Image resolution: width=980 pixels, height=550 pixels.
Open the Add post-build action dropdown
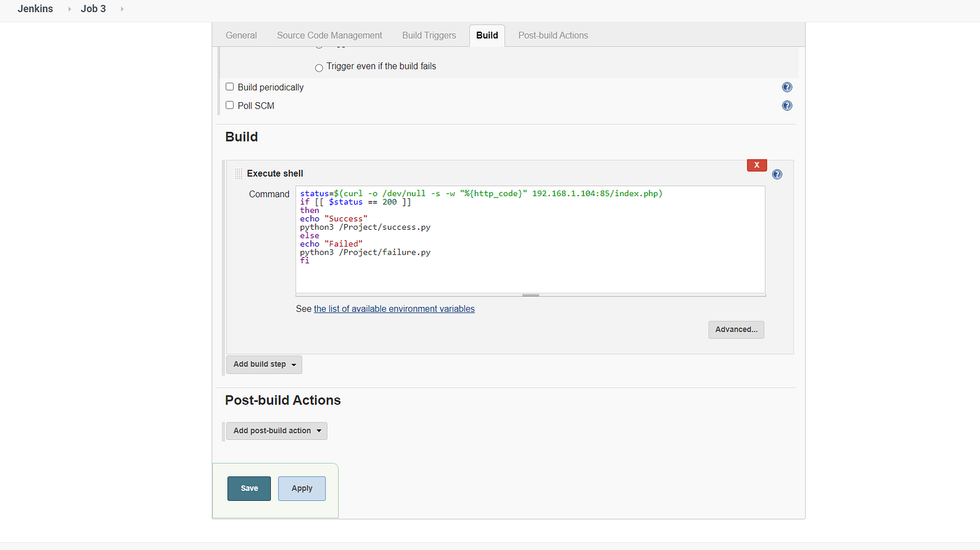coord(276,430)
